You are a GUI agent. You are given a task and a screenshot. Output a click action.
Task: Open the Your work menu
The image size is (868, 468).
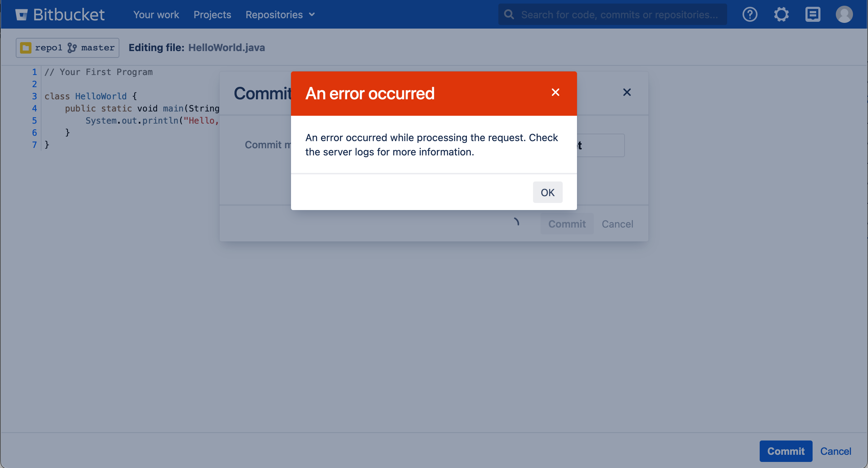(x=156, y=15)
